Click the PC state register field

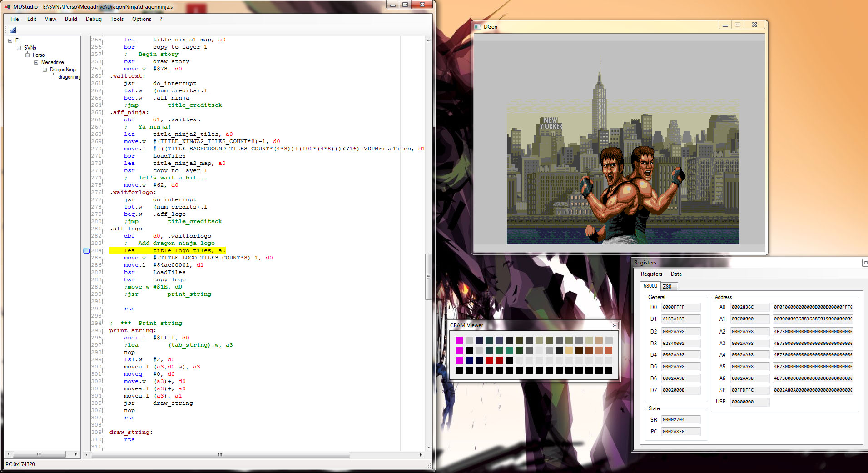681,432
